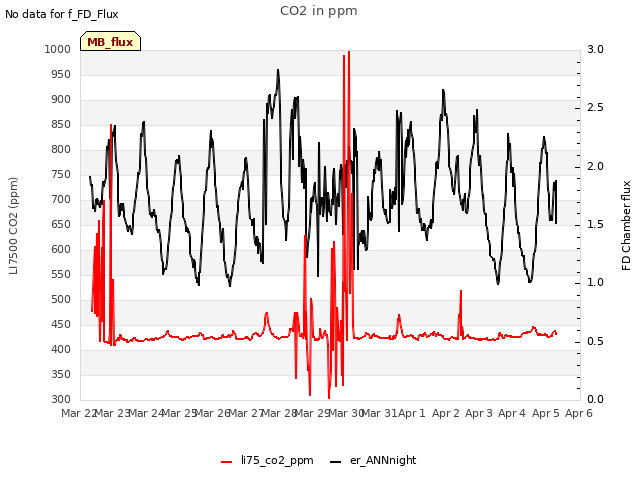Click the black er_ANNnight legend swatch
The width and height of the screenshot is (640, 480).
tap(336, 462)
